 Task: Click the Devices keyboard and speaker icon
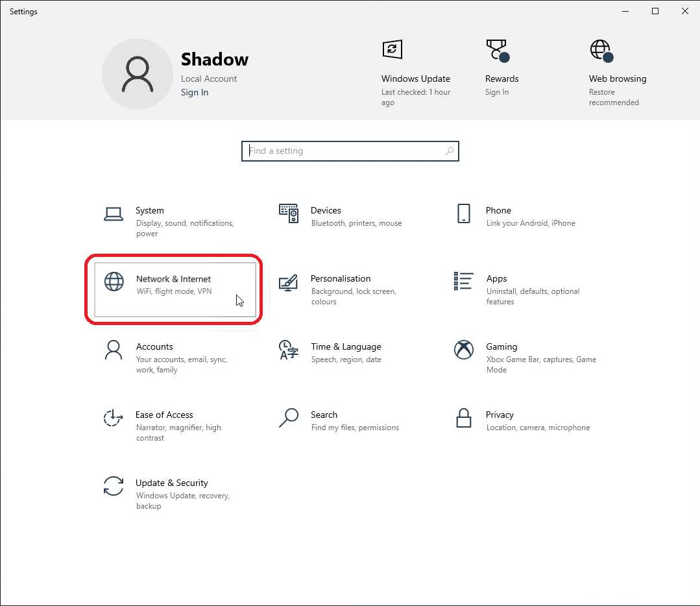coord(289,213)
